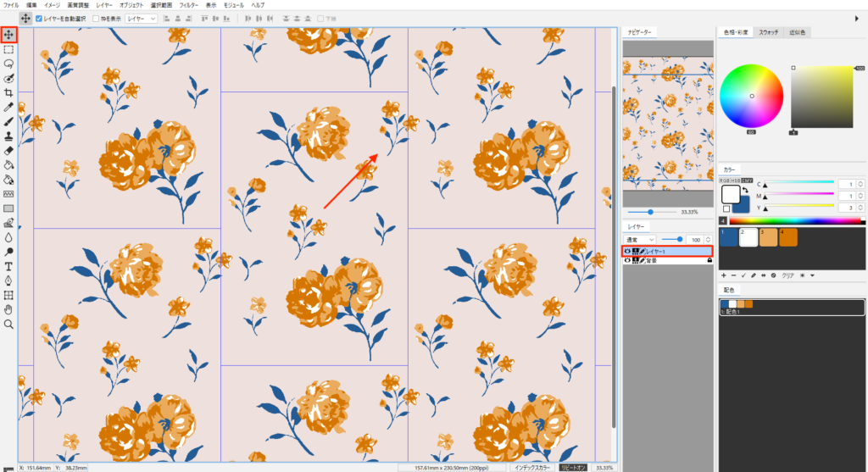Select the Crop tool
This screenshot has height=472, width=868.
click(8, 93)
